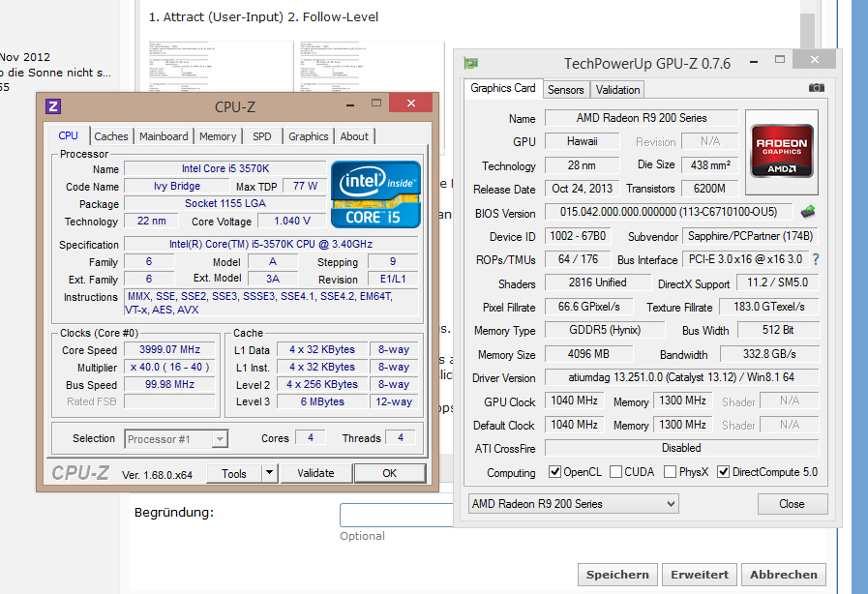Click the BIOS Version 015.042.000.000.000000 field
Screen dimensions: 868x594
(669, 212)
